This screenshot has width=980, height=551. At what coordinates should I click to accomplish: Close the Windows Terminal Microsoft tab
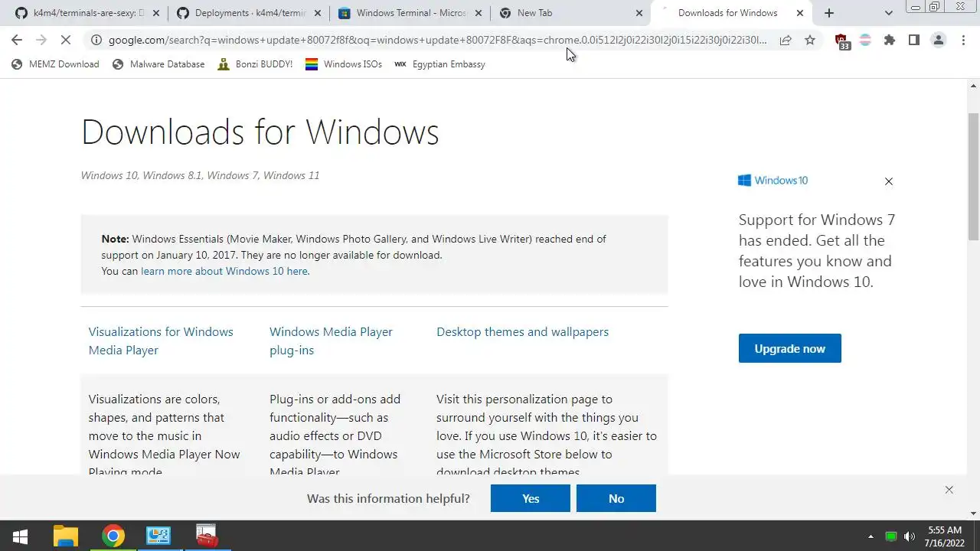[x=479, y=13]
